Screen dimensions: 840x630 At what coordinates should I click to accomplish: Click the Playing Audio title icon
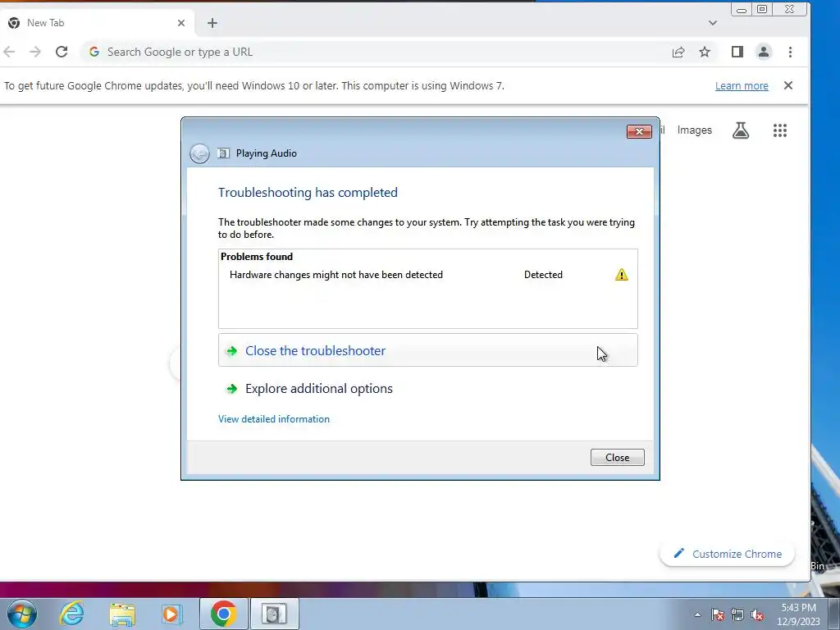click(223, 153)
